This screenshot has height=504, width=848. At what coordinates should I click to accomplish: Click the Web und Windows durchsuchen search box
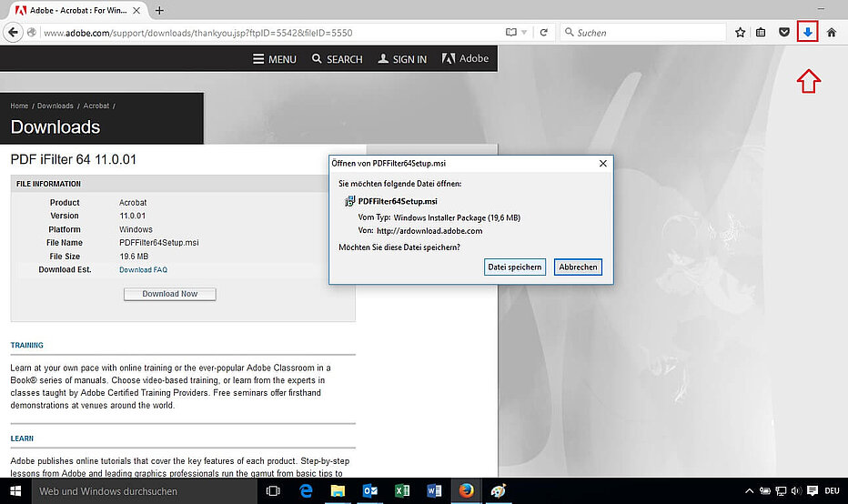145,491
